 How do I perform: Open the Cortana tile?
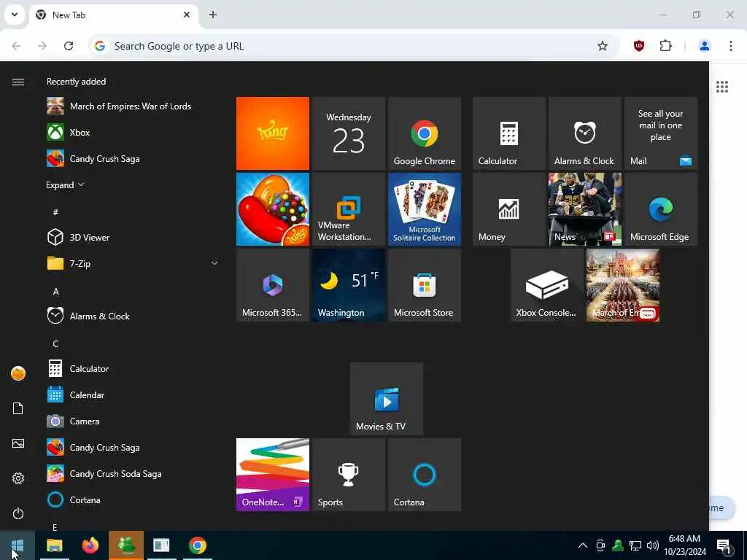(x=424, y=474)
